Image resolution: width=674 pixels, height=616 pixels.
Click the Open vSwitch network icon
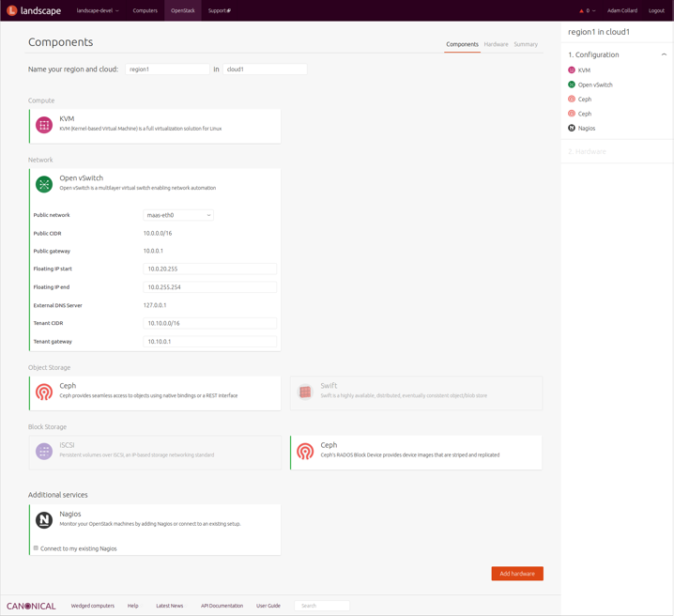[44, 184]
